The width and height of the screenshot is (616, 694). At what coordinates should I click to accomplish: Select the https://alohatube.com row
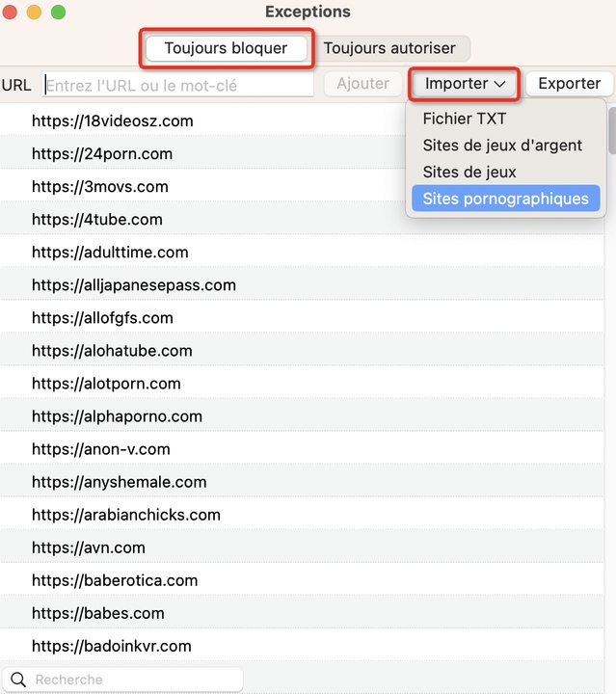click(x=303, y=350)
